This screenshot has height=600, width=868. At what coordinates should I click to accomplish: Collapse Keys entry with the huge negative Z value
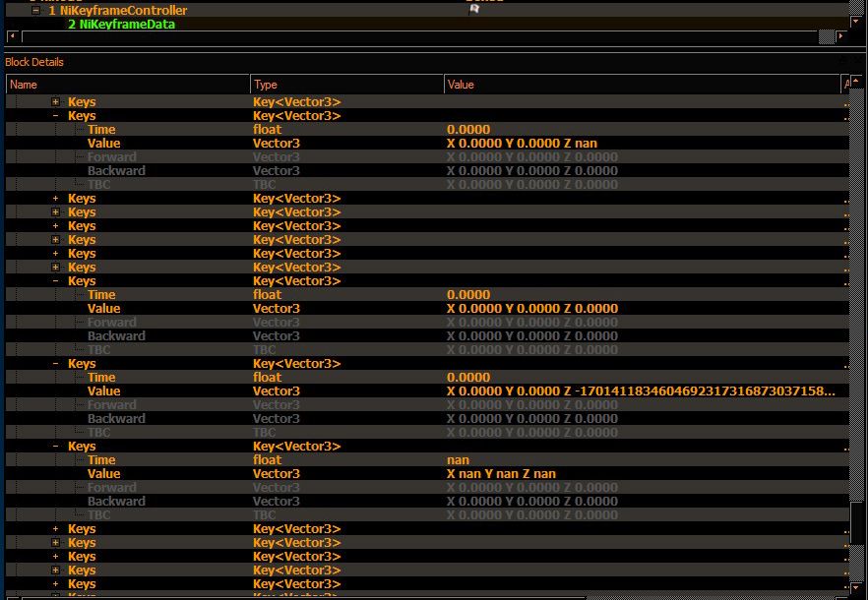pyautogui.click(x=55, y=364)
